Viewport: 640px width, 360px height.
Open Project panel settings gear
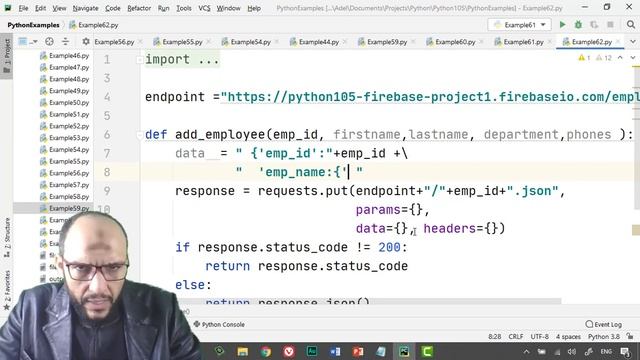(86, 41)
